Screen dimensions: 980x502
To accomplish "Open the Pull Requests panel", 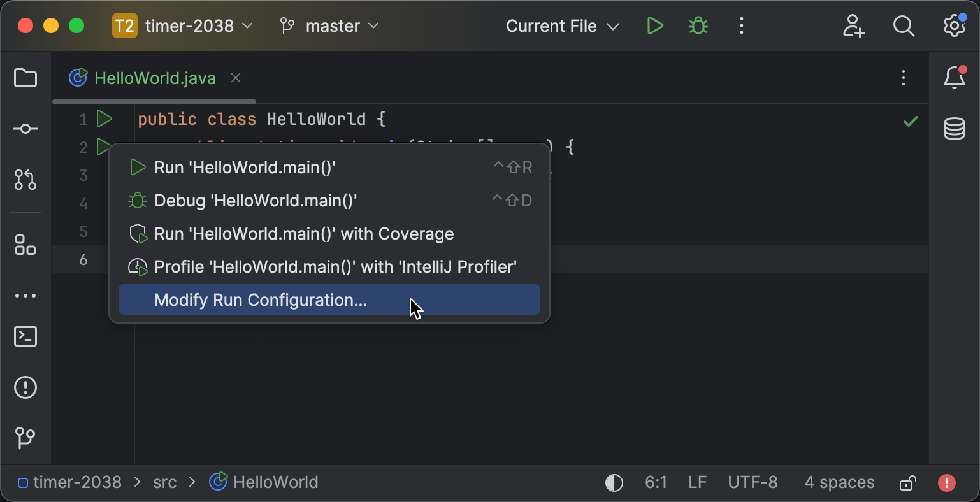I will pyautogui.click(x=25, y=180).
